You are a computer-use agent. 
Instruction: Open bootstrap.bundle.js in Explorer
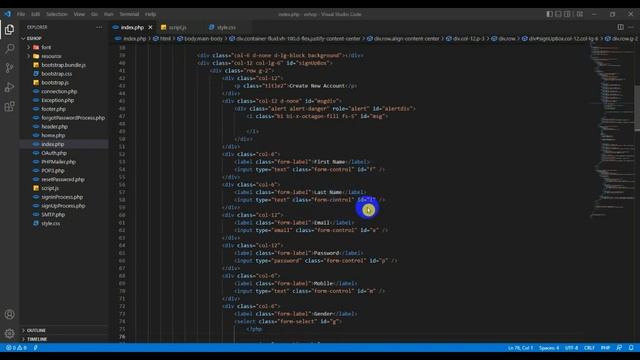click(x=64, y=65)
